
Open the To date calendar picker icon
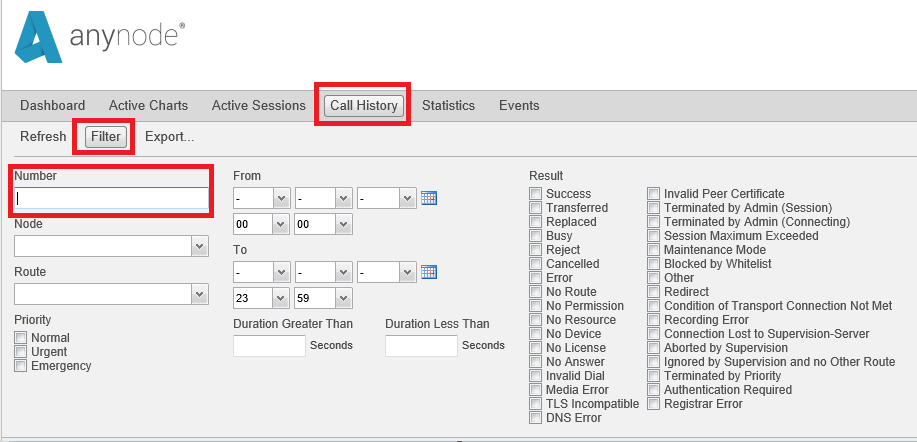[429, 272]
